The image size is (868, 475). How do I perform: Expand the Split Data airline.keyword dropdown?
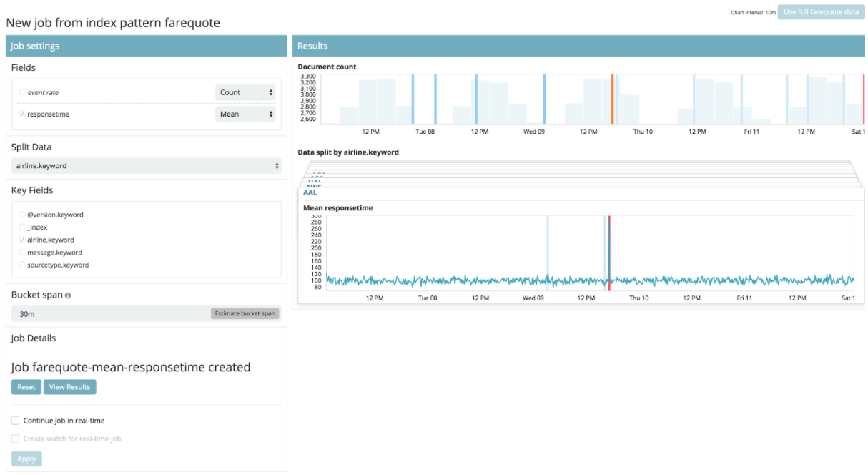click(x=146, y=166)
